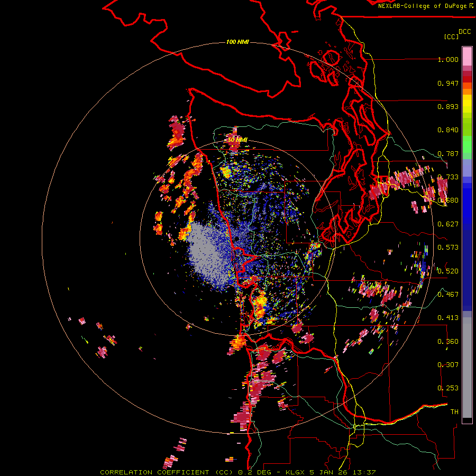Click the black radar site dot at map center
476x476 pixels.
tap(237, 239)
